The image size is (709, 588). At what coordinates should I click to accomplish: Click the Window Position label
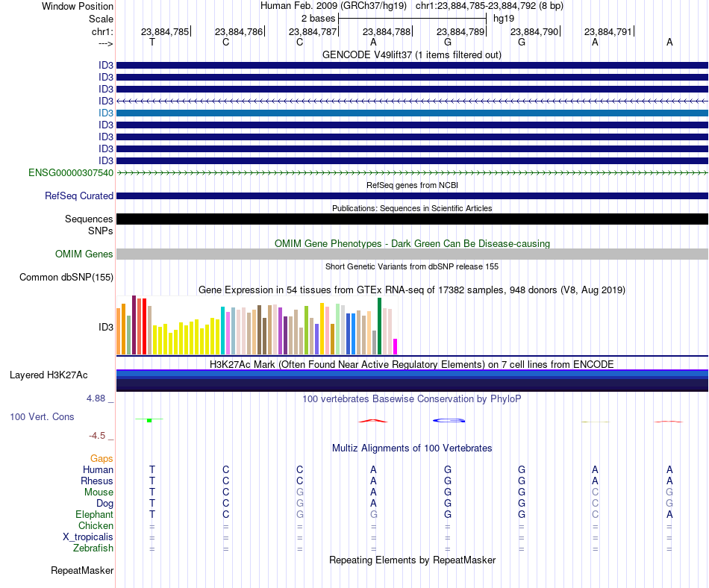[78, 6]
